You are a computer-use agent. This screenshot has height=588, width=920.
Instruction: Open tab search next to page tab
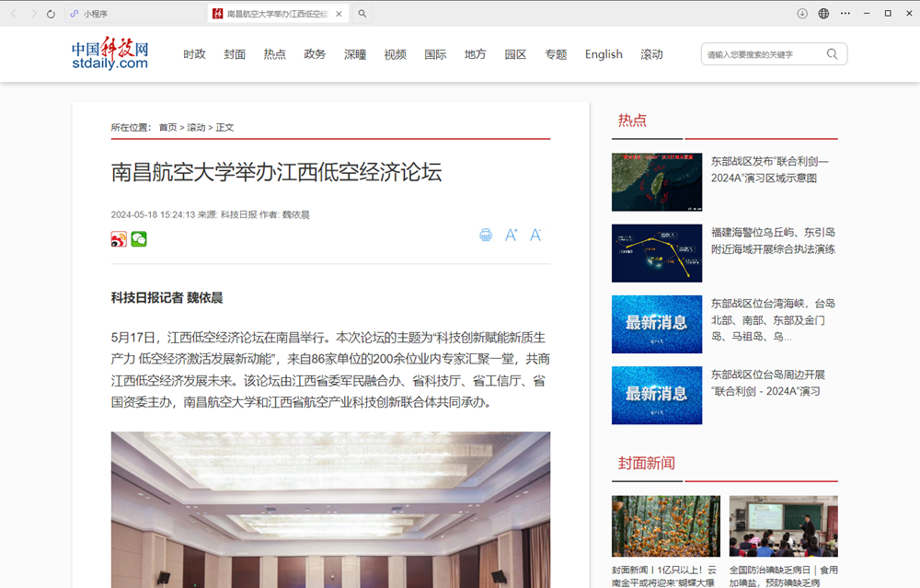click(362, 14)
